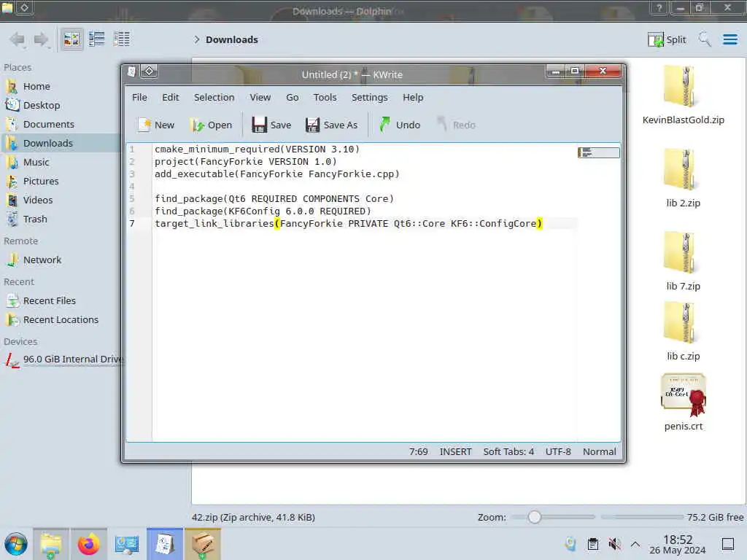747x560 pixels.
Task: Open Dolphin's search magnifier icon
Action: click(x=705, y=39)
